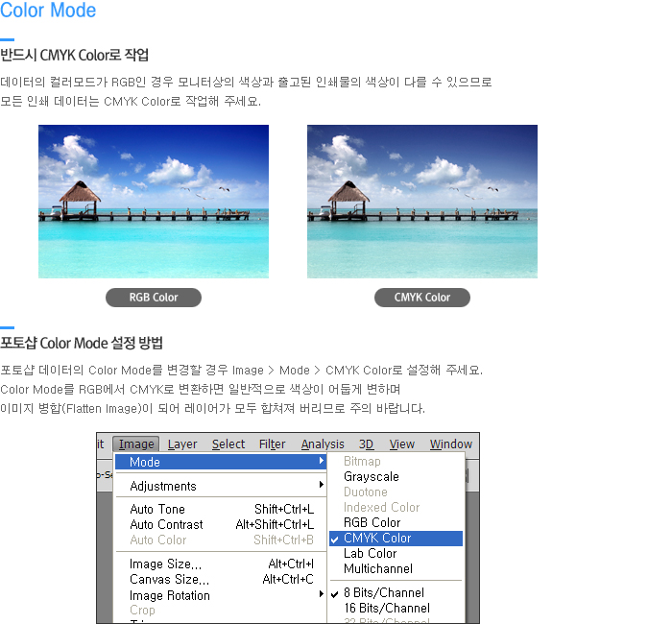Viewport: 672px width, 624px height.
Task: Open the Layer menu
Action: click(182, 444)
